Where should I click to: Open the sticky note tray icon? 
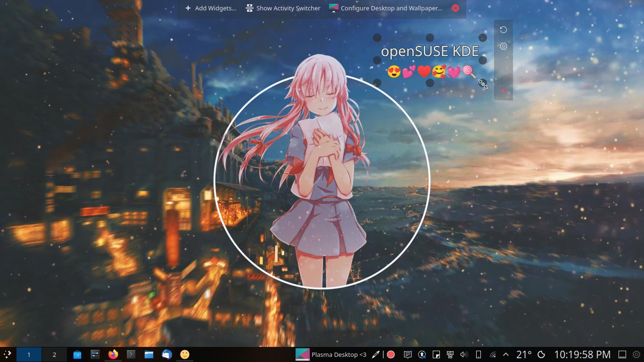coord(436,354)
